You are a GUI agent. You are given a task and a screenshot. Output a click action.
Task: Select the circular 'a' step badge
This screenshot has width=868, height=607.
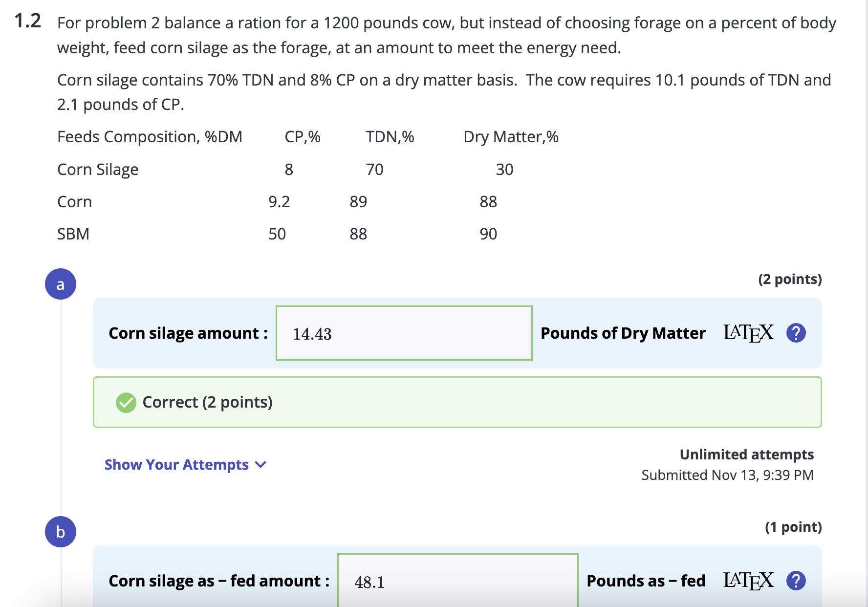[x=61, y=284]
